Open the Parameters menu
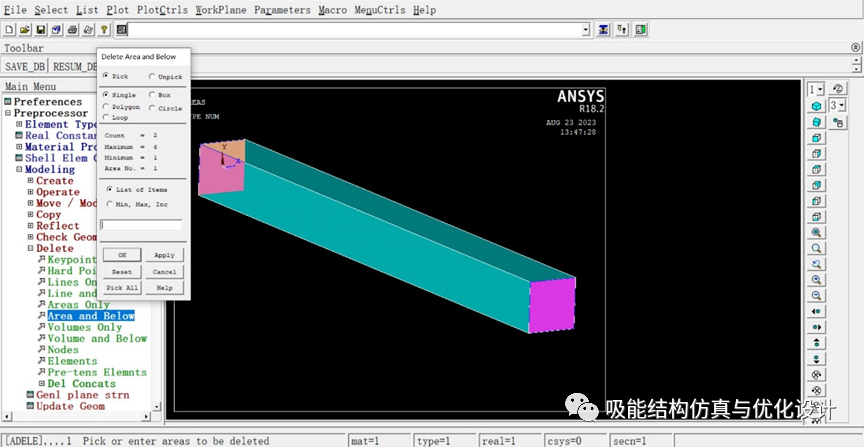The width and height of the screenshot is (864, 447). coord(282,10)
